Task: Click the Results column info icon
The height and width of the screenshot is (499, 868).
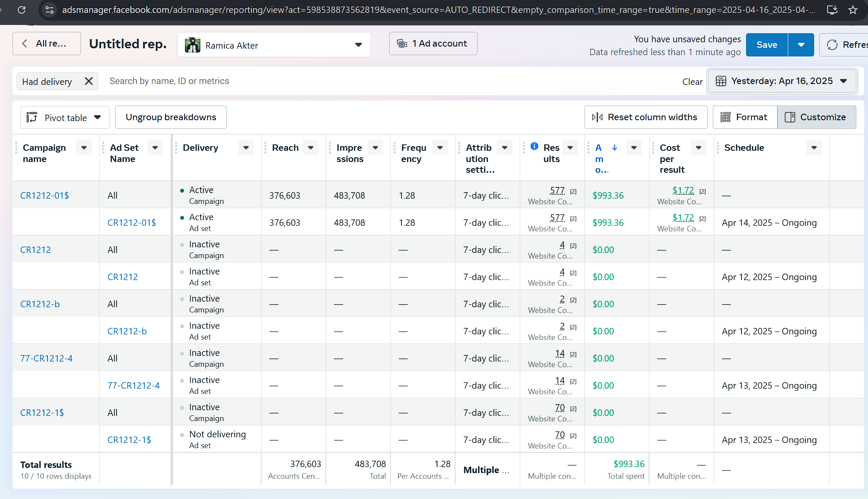Action: (x=534, y=146)
